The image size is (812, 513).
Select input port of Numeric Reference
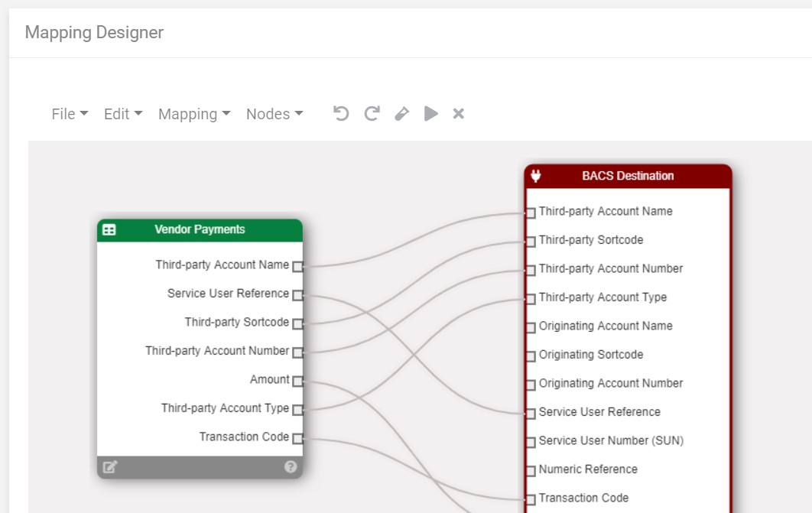(531, 471)
